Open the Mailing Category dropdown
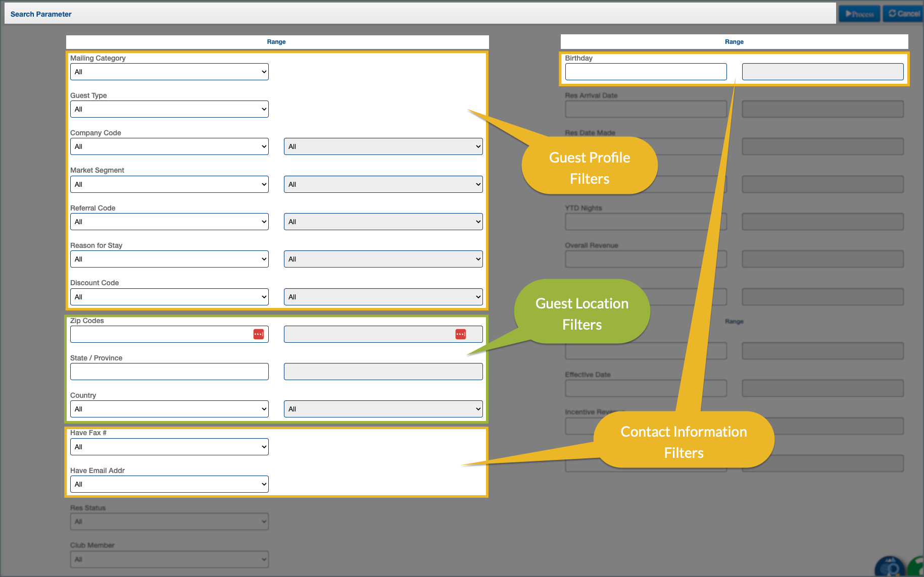This screenshot has width=924, height=577. tap(169, 72)
